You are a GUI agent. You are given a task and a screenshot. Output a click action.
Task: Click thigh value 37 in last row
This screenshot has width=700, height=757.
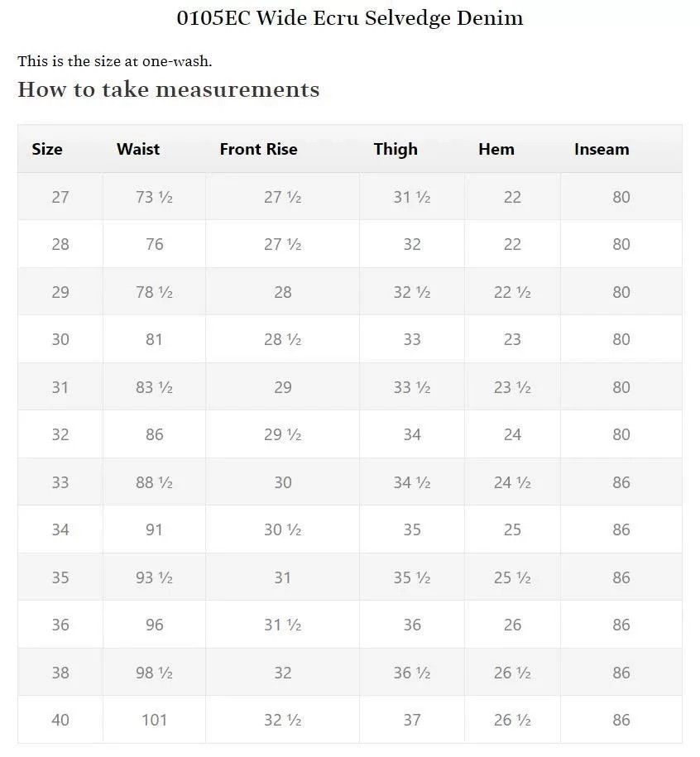click(412, 720)
